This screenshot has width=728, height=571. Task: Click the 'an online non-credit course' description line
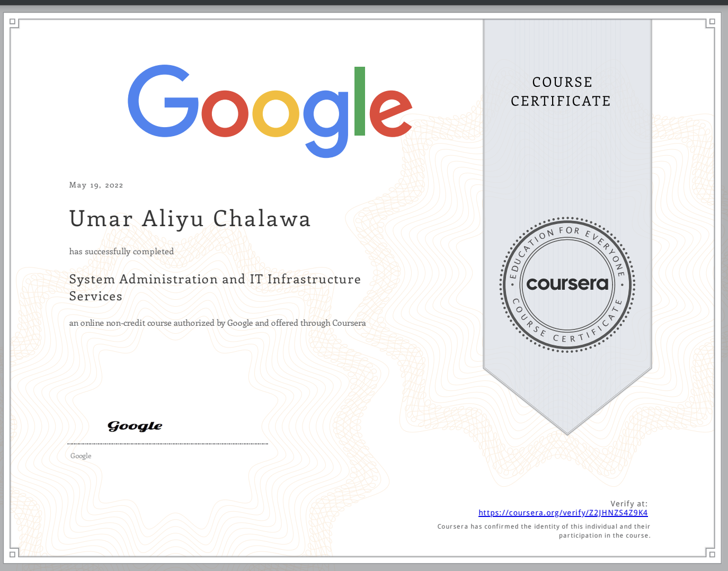pos(217,323)
